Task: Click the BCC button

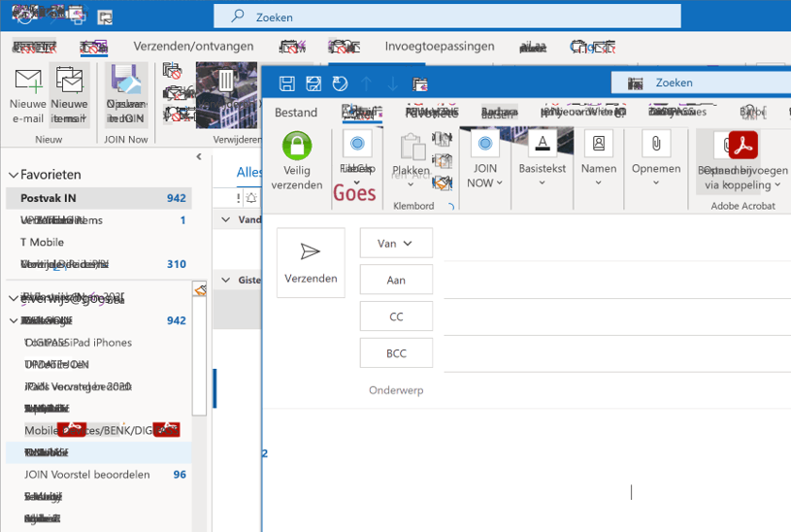Action: (x=396, y=353)
